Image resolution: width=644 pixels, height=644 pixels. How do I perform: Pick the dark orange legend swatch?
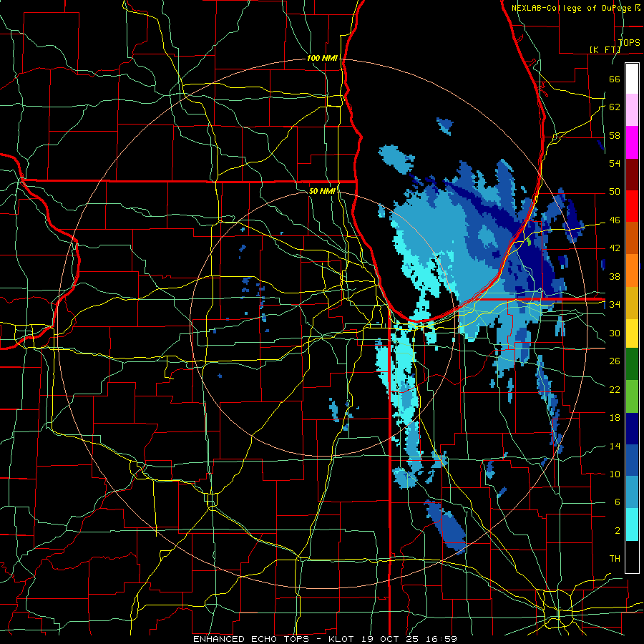(632, 238)
